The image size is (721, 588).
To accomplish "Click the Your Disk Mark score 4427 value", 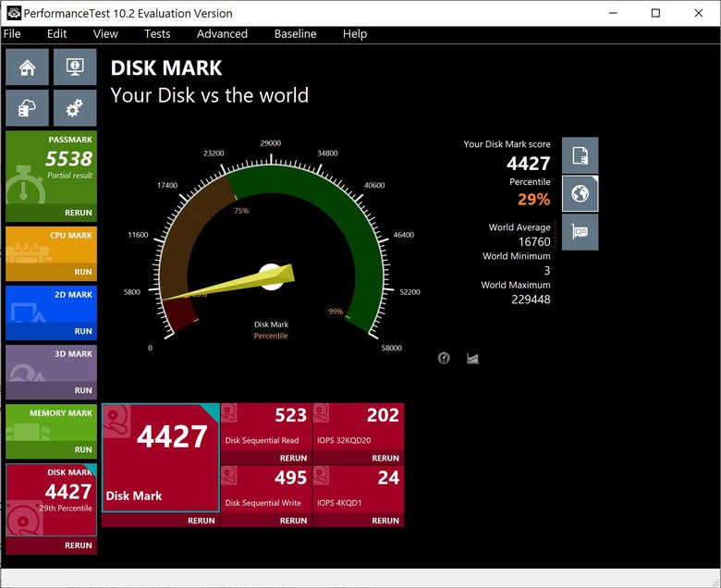I will [x=529, y=164].
